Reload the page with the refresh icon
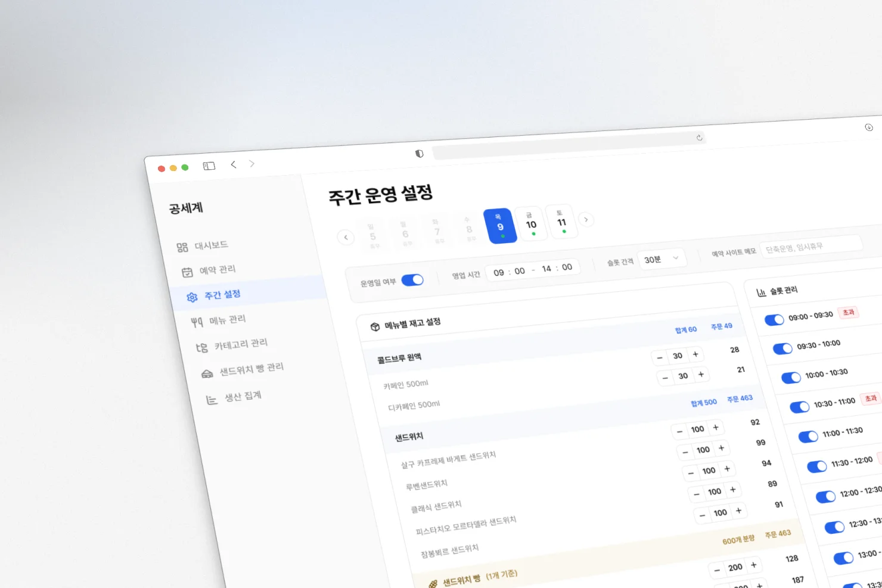The image size is (882, 588). (700, 138)
